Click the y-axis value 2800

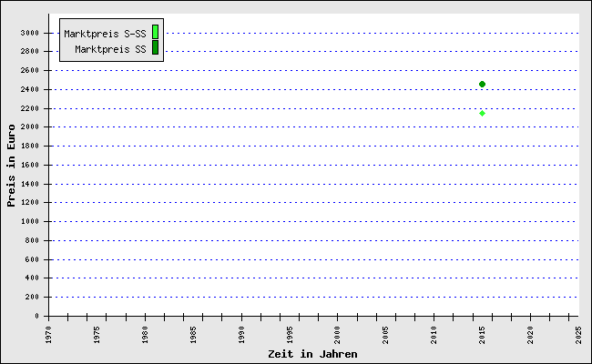pyautogui.click(x=30, y=51)
